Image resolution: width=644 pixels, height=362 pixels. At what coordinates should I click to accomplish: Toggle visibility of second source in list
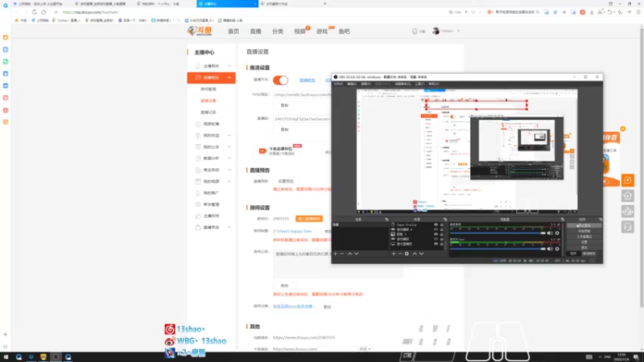tap(436, 229)
